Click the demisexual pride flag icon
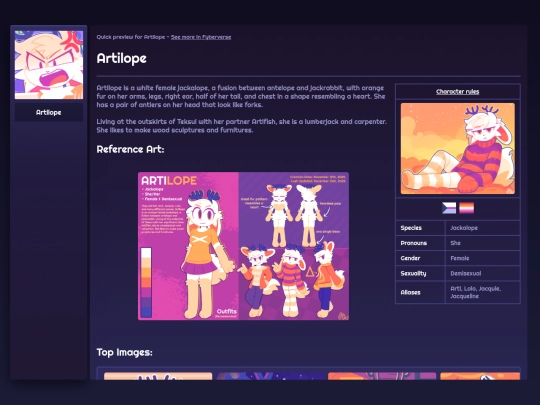The image size is (540, 405). click(449, 208)
